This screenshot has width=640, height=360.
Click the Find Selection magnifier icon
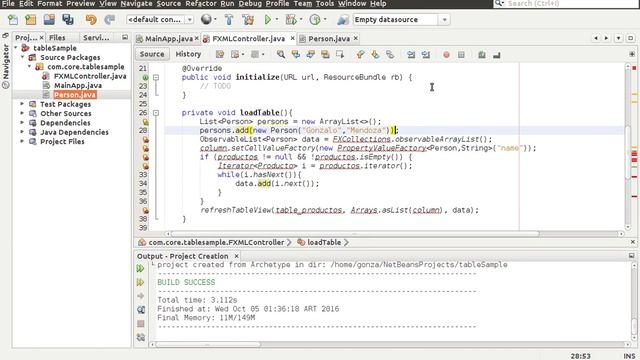[281, 54]
